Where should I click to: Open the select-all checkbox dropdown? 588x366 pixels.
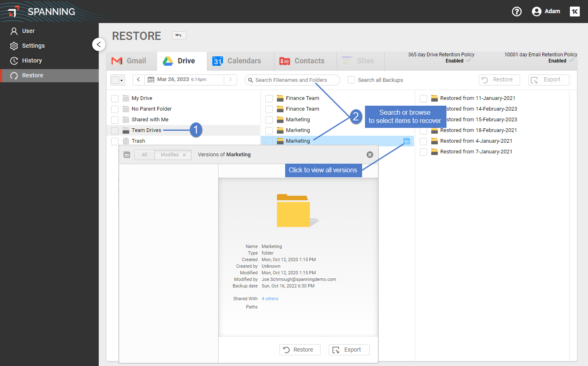(x=118, y=80)
